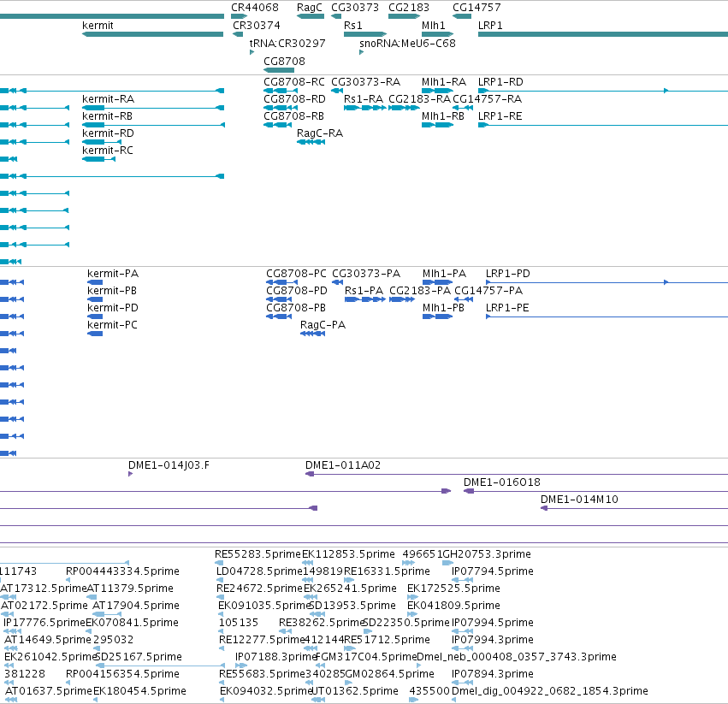Select the DME1-011A02 clone label
The width and height of the screenshot is (728, 704).
point(343,465)
